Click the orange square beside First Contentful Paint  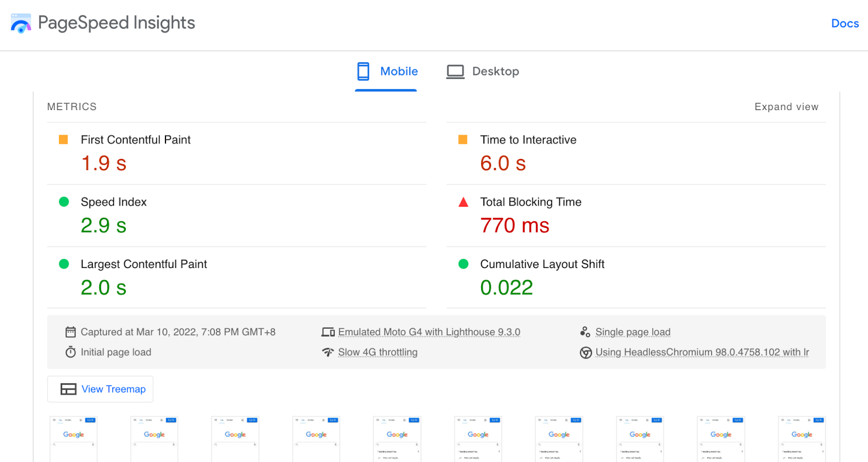(63, 139)
